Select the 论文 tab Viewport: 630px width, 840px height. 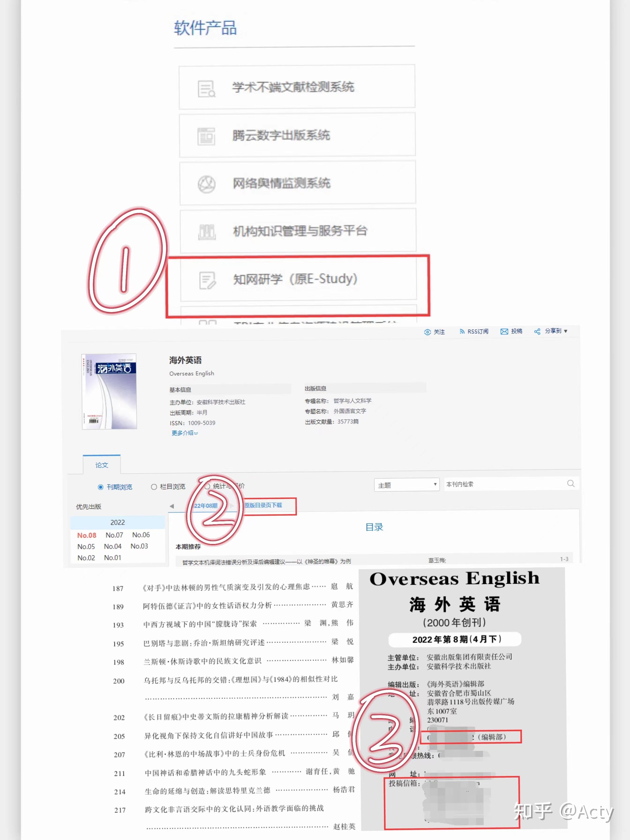(101, 465)
